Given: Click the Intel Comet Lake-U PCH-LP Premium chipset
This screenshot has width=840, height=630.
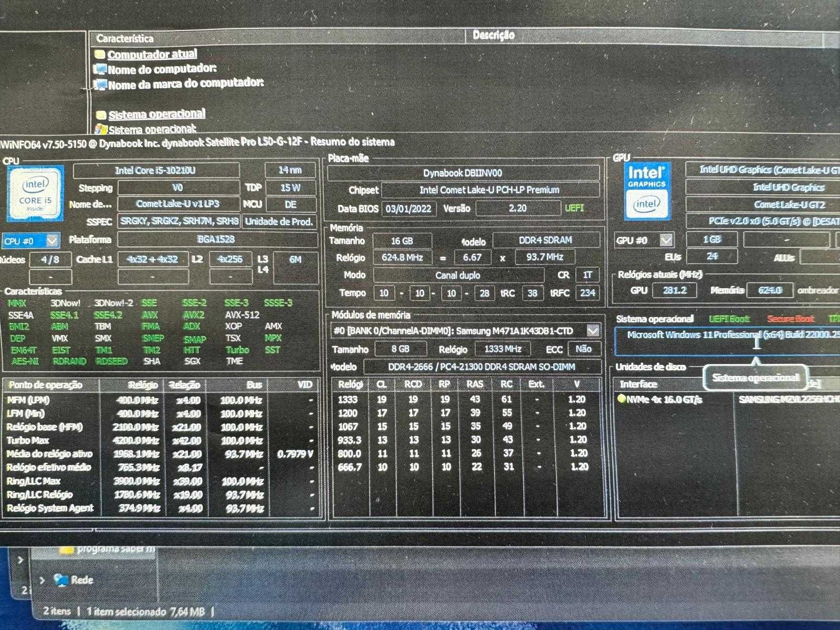Looking at the screenshot, I should pyautogui.click(x=490, y=190).
